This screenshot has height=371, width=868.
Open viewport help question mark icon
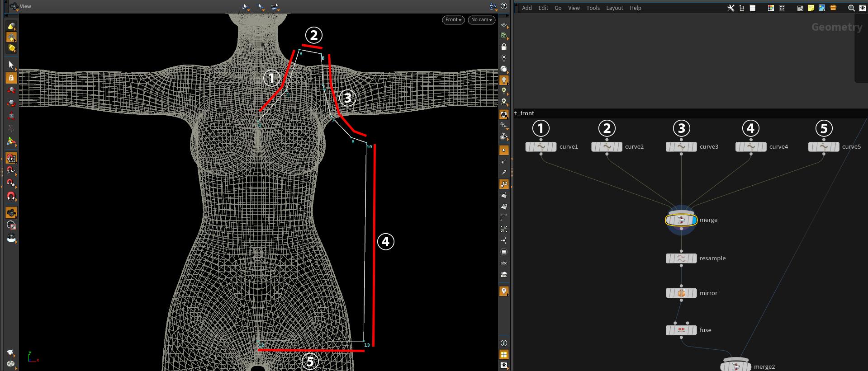point(504,6)
